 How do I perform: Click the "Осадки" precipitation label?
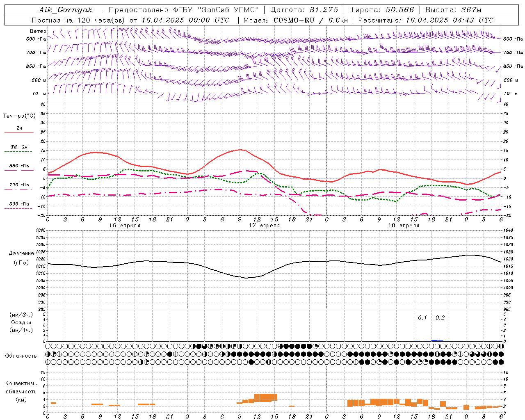[21, 322]
